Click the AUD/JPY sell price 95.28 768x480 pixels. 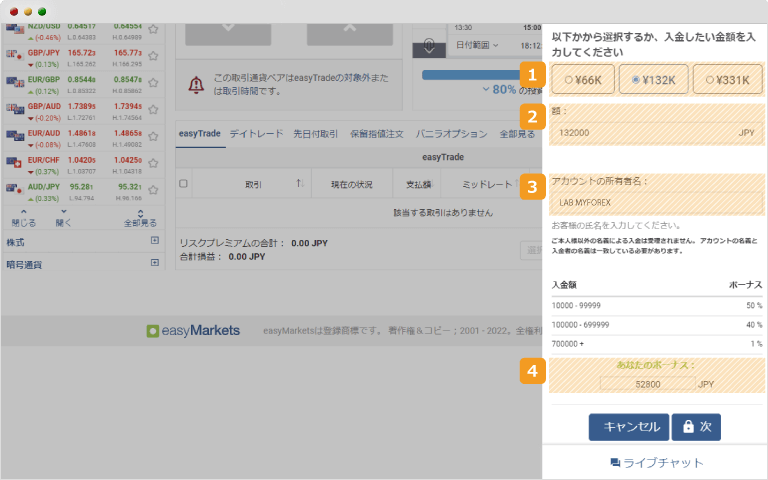coord(81,187)
